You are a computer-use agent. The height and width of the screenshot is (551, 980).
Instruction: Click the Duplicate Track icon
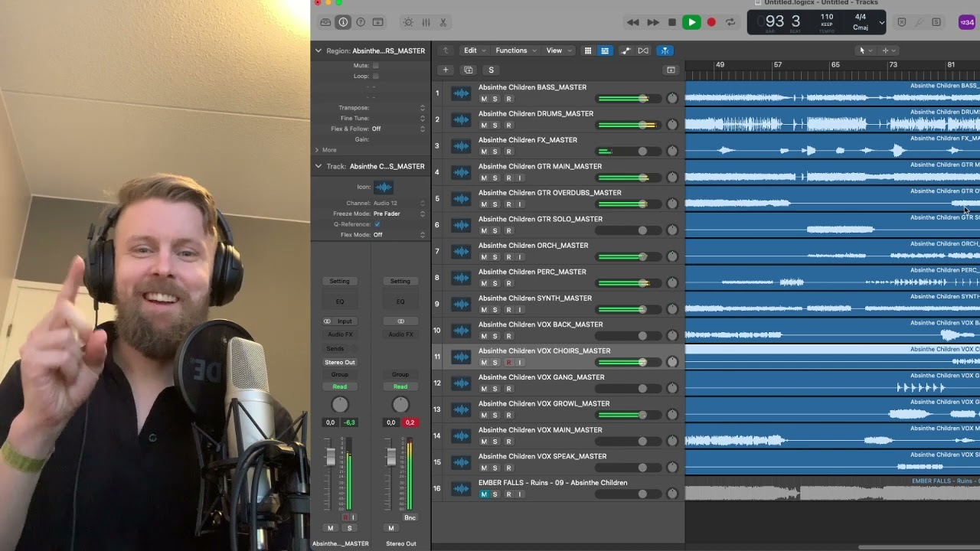click(x=469, y=70)
